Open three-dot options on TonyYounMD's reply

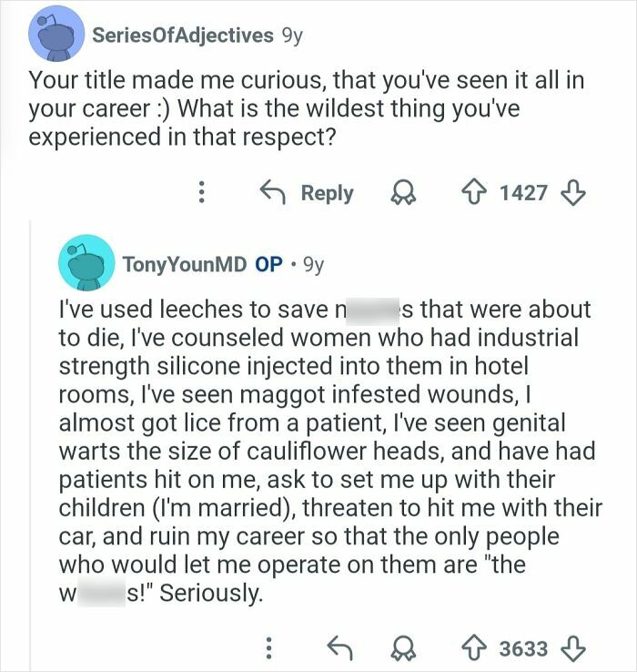click(268, 647)
